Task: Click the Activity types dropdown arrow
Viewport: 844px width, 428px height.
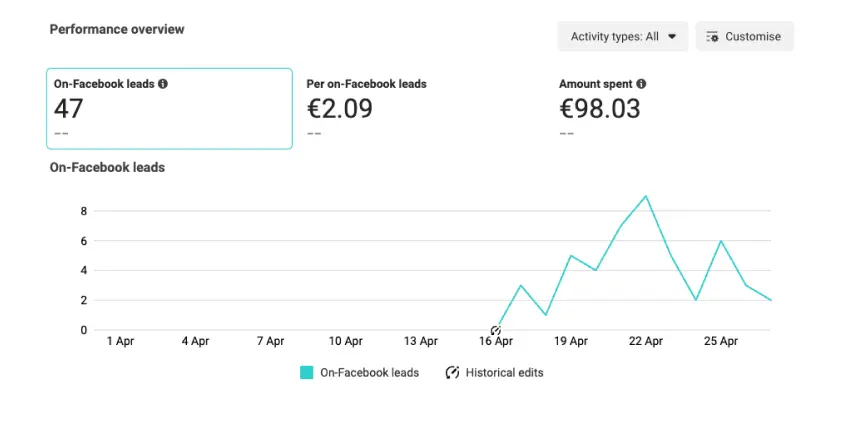Action: pos(672,37)
